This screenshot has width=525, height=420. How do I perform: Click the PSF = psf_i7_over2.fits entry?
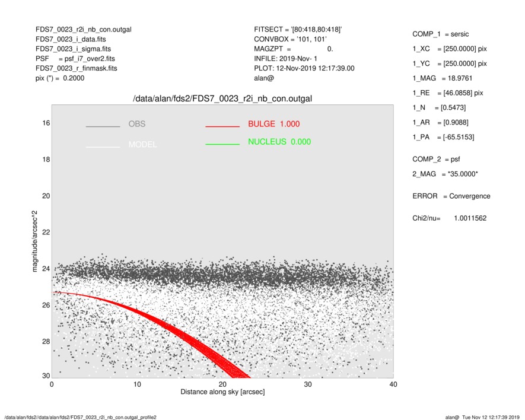(75, 59)
